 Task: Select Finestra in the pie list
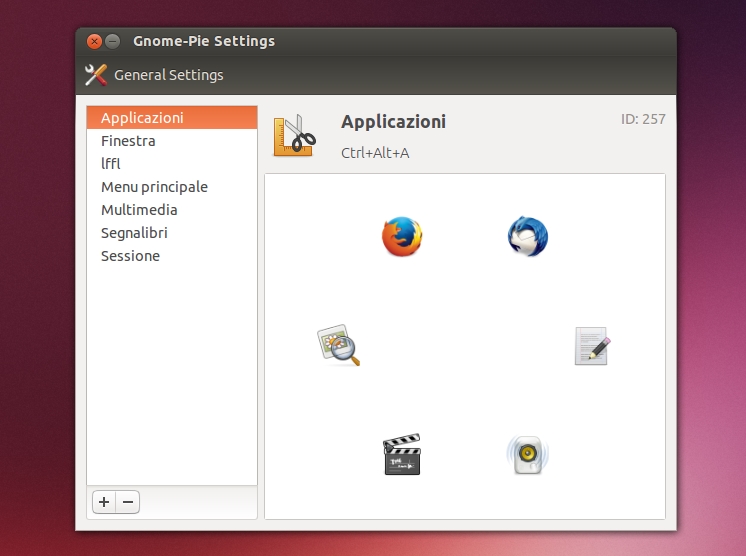[172, 141]
